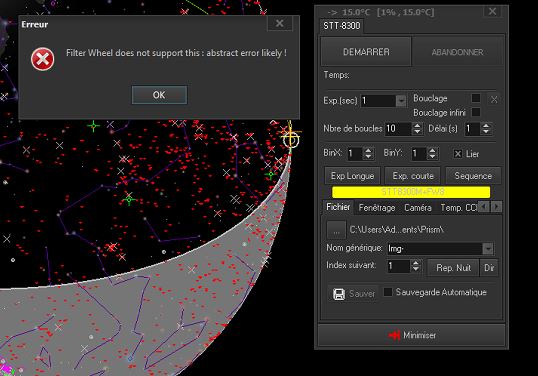The height and width of the screenshot is (376, 538).
Task: Click the BinX value field
Action: (355, 153)
